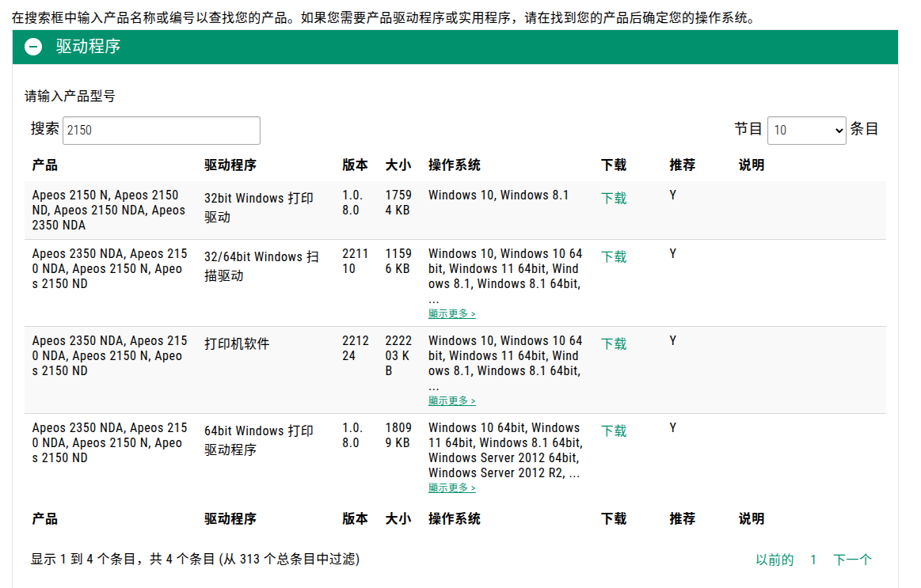The width and height of the screenshot is (921, 588).
Task: Click the bottom 操作系统 footer header
Action: coord(454,519)
